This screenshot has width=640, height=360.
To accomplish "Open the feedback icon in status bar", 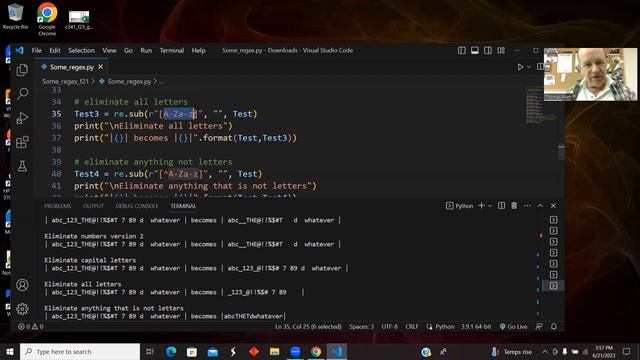I will point(539,327).
